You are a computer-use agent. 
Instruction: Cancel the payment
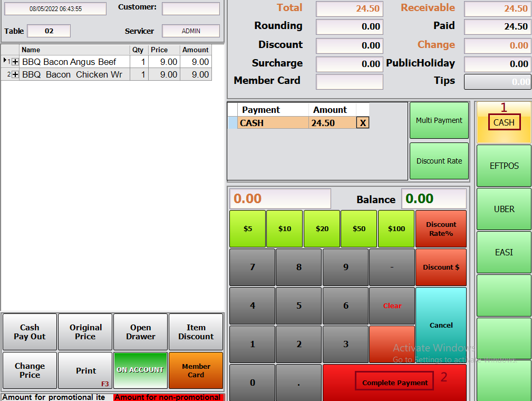click(441, 325)
